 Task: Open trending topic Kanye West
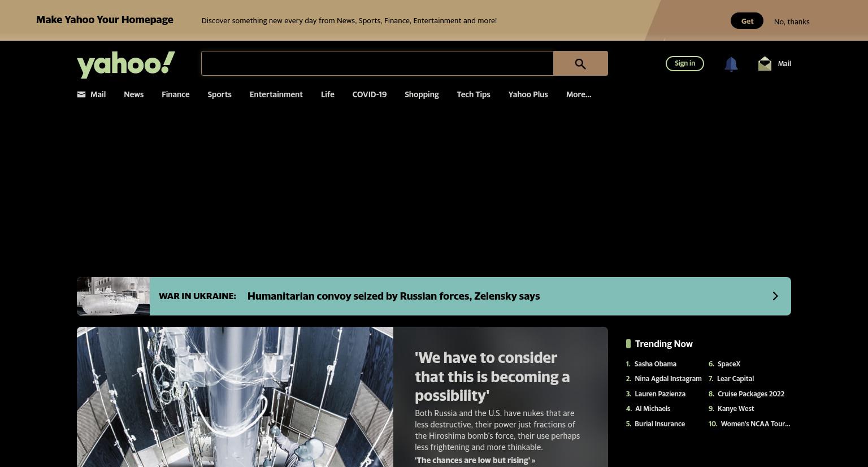(x=735, y=409)
